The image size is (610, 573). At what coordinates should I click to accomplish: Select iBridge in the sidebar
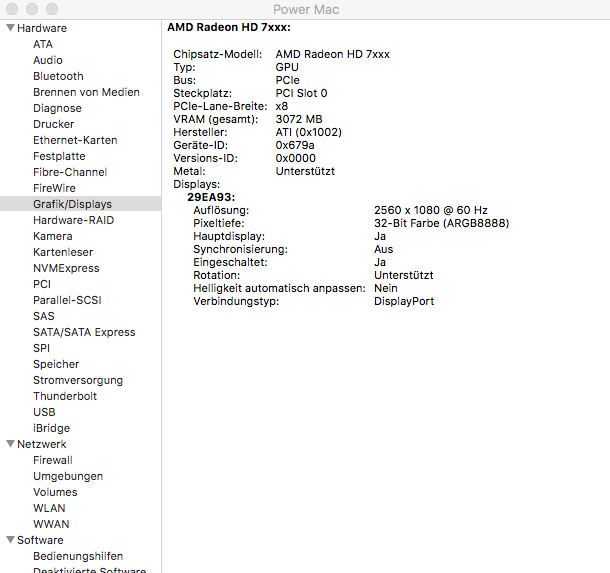pyautogui.click(x=51, y=428)
